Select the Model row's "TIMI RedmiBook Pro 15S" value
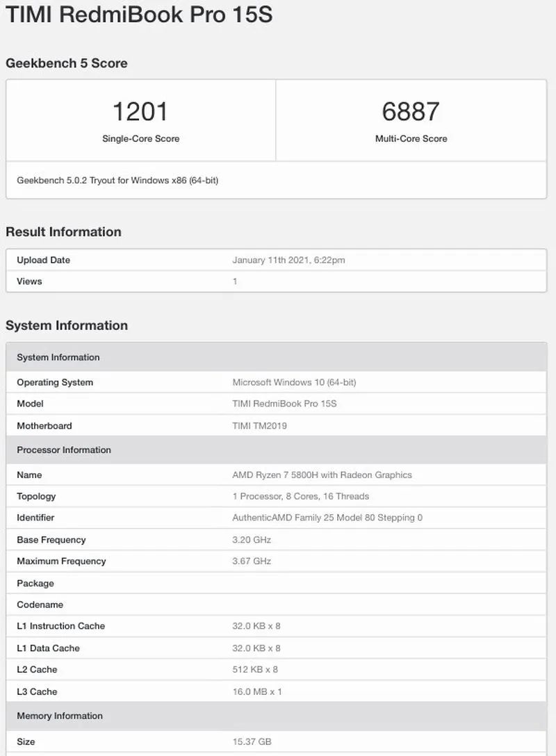The image size is (556, 756). click(x=284, y=404)
